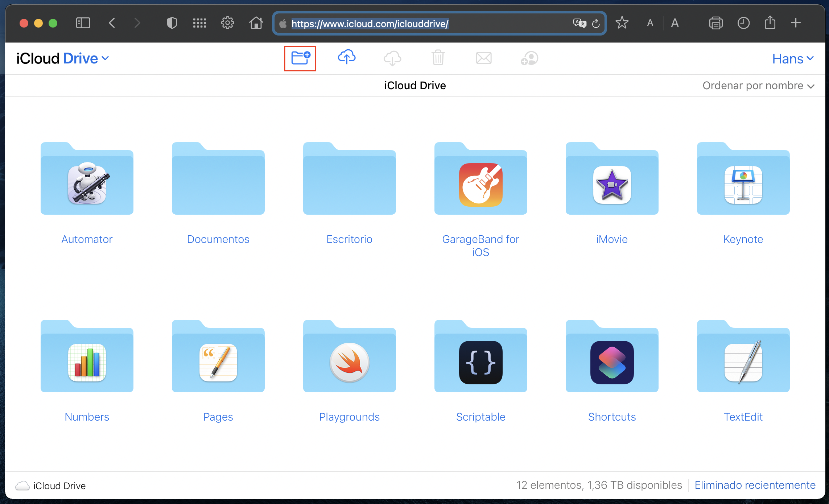This screenshot has height=504, width=829.
Task: Reload the page with refresh icon
Action: (x=596, y=24)
